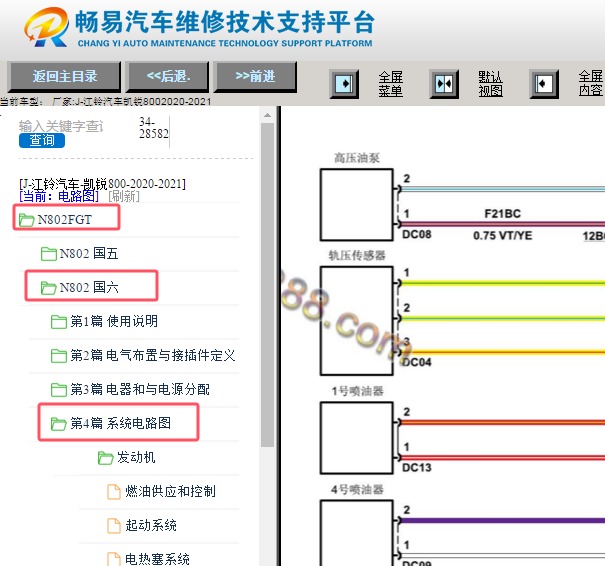Open 起动系统 circuit diagram
The image size is (605, 566).
(x=151, y=525)
